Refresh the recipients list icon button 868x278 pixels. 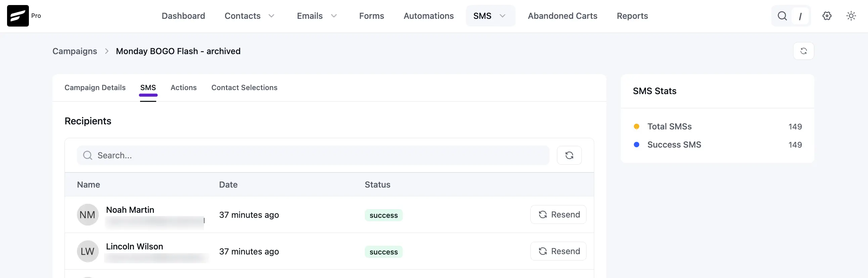569,155
